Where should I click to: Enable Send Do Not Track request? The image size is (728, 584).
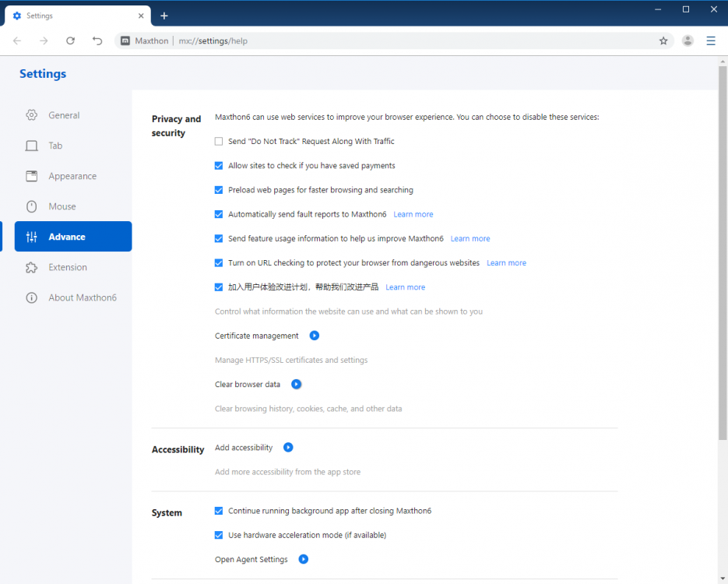pos(219,141)
